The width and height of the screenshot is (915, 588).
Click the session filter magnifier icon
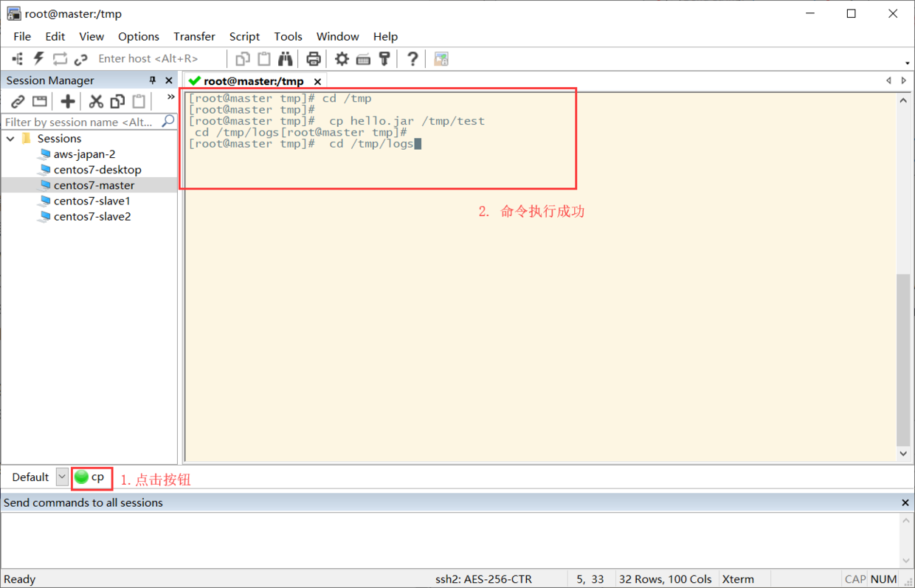pyautogui.click(x=168, y=121)
